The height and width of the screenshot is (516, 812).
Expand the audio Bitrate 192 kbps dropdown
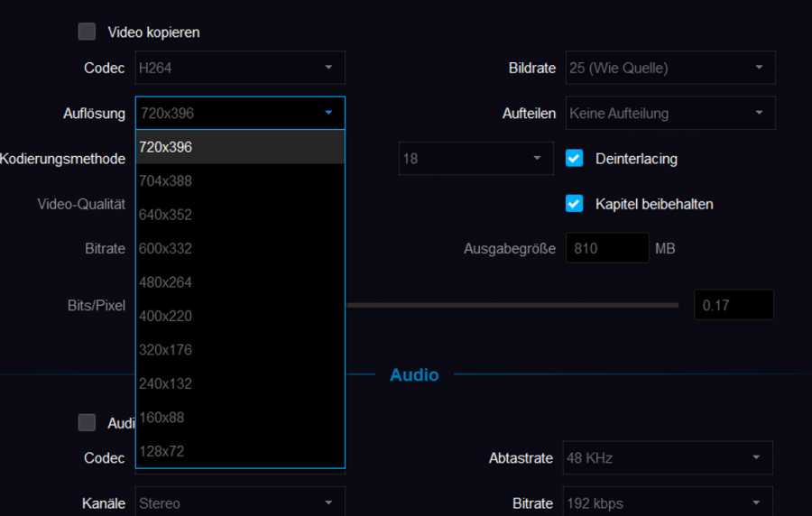click(x=668, y=502)
